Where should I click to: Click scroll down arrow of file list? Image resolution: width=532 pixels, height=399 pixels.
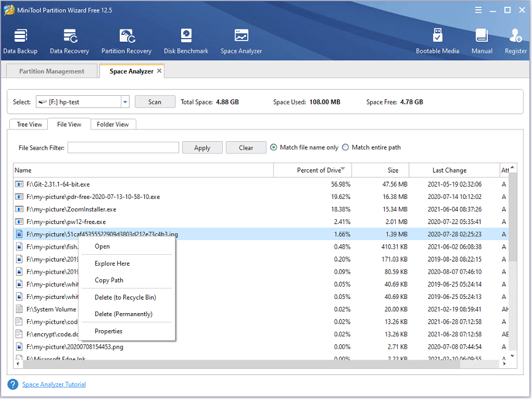pyautogui.click(x=512, y=355)
